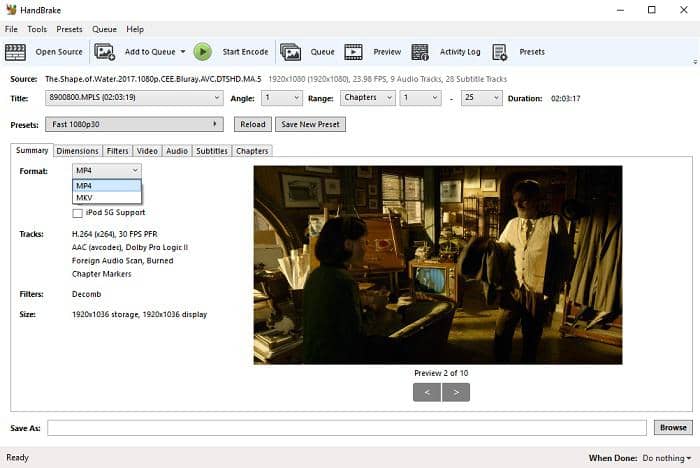Open the Fast 1080p30 presets selector

134,124
